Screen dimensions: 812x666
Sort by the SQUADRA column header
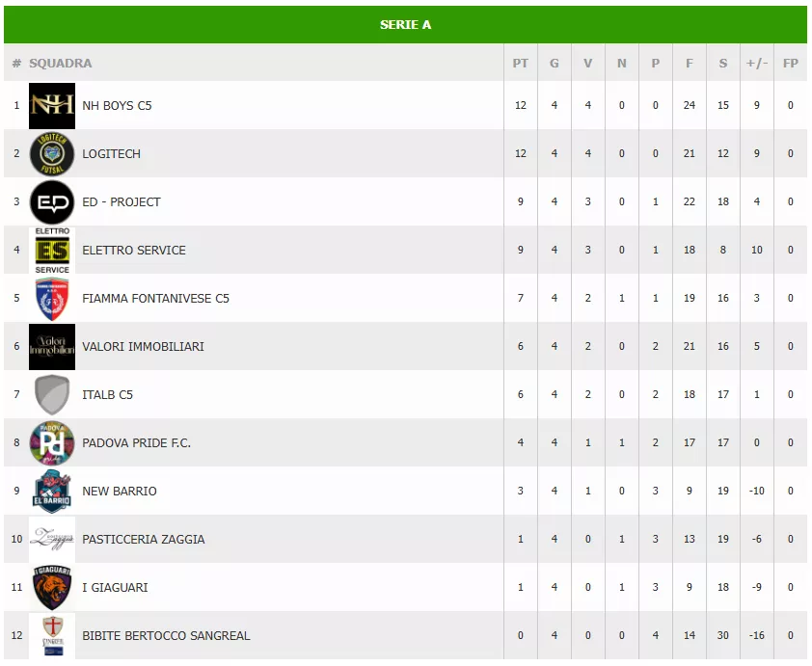[x=61, y=64]
